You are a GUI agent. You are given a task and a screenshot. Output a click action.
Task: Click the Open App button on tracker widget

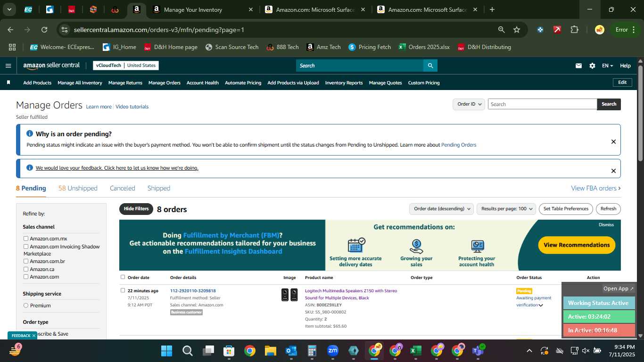tap(619, 288)
